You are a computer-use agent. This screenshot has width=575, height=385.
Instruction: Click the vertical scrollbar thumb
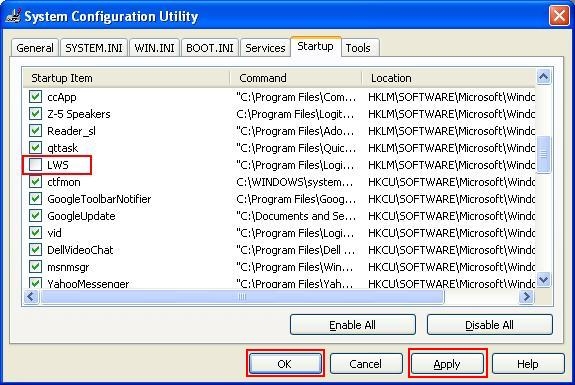point(543,154)
